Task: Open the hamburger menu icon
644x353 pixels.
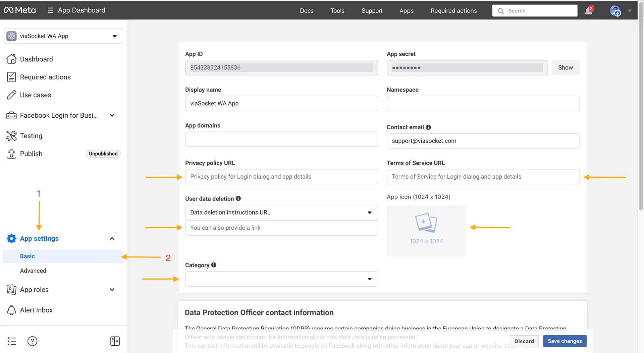Action: [x=50, y=10]
